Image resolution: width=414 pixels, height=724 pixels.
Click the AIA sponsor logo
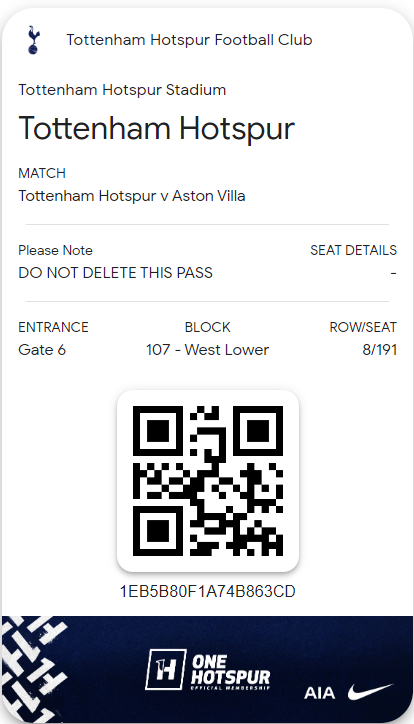[x=319, y=693]
